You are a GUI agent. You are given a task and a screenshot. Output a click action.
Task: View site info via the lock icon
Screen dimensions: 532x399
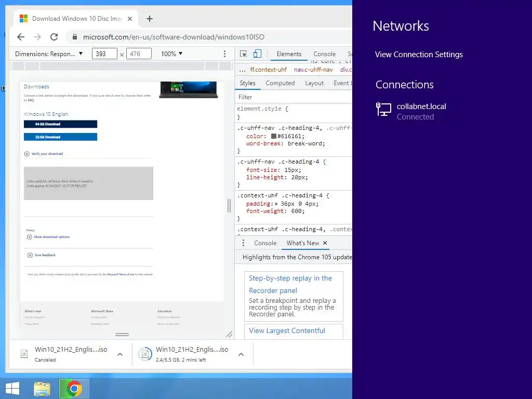(x=75, y=37)
